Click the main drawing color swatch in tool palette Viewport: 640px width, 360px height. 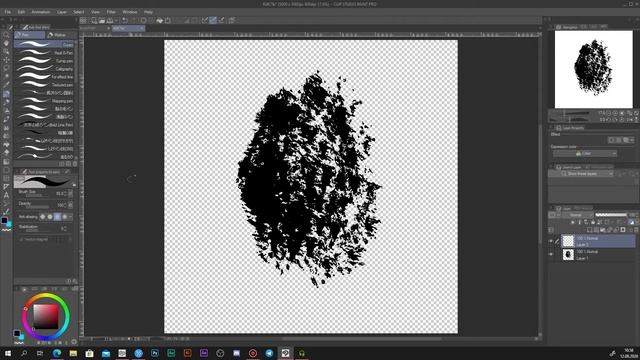(x=4, y=220)
